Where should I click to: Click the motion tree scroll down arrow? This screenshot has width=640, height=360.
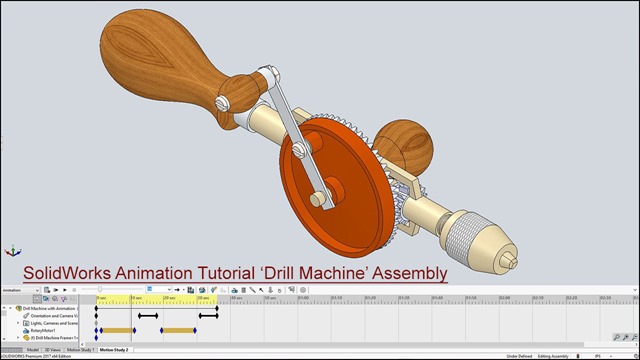pos(4,339)
